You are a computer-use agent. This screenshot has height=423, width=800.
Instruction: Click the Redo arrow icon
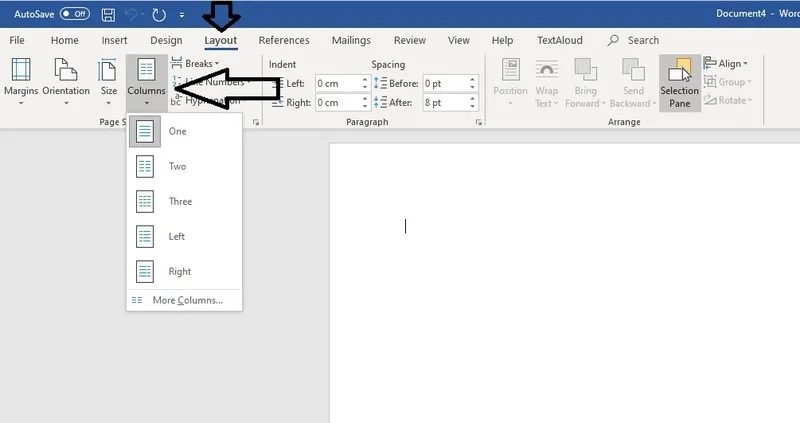pos(159,15)
